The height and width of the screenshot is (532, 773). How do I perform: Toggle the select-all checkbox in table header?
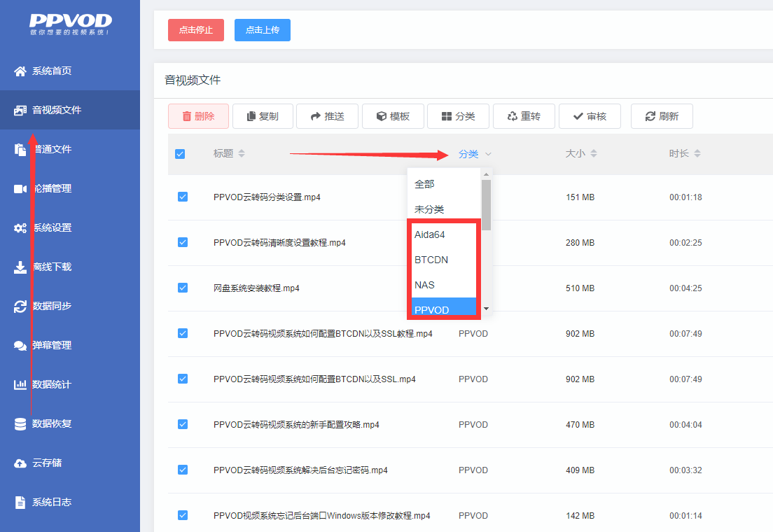click(180, 154)
